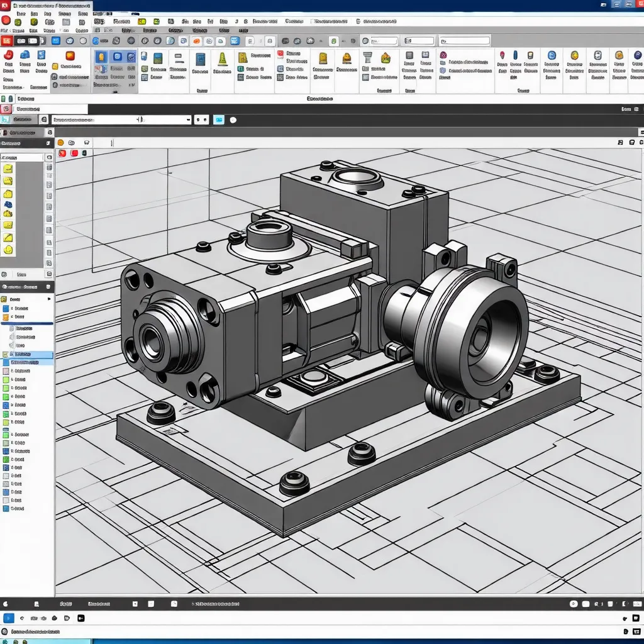
Task: Click the orange blob quick toolbar icon
Action: click(x=197, y=41)
